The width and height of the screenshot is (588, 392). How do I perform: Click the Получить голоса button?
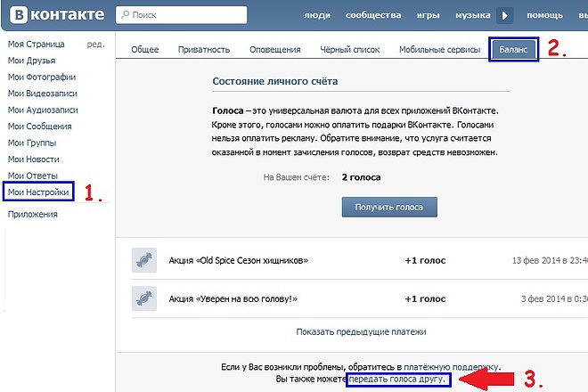(x=389, y=207)
